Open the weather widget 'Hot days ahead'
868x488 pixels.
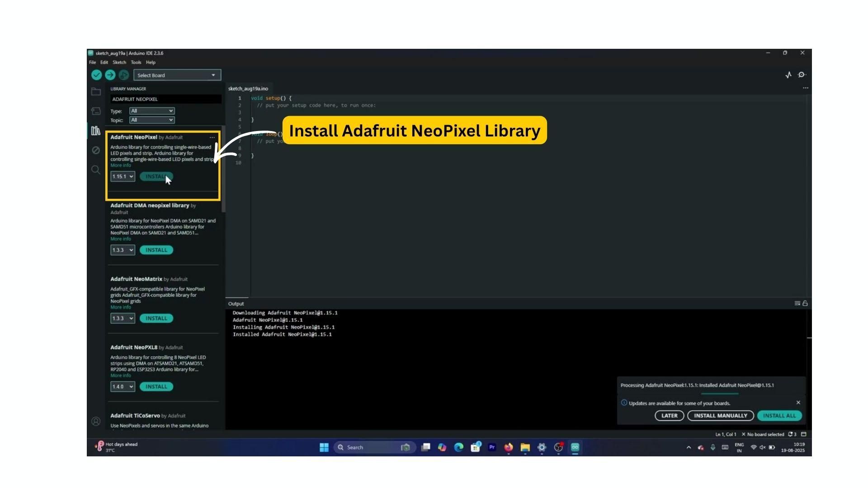116,447
